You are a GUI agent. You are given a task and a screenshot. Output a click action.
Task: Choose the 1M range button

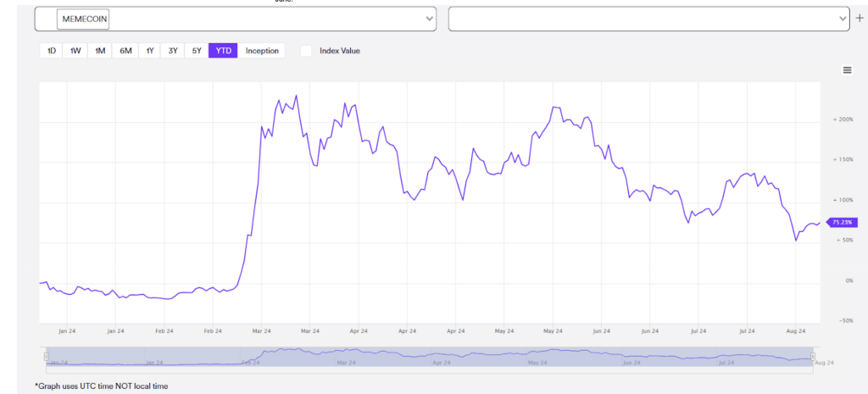[x=100, y=51]
